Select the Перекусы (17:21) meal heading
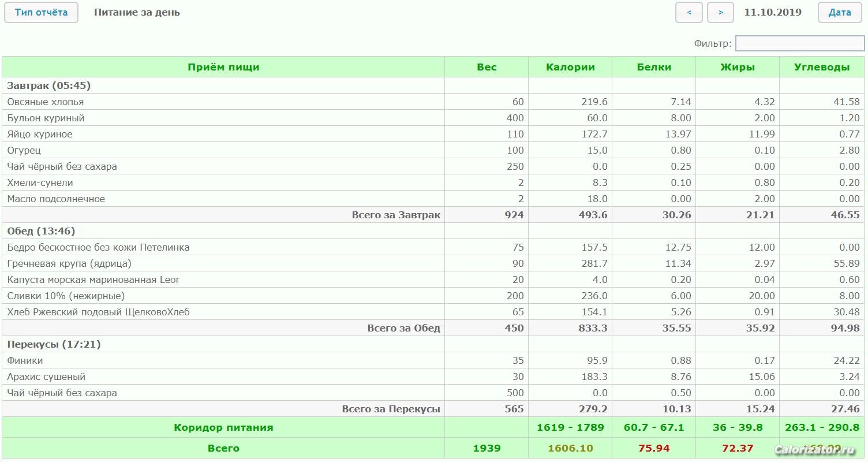Image resolution: width=868 pixels, height=462 pixels. point(54,344)
